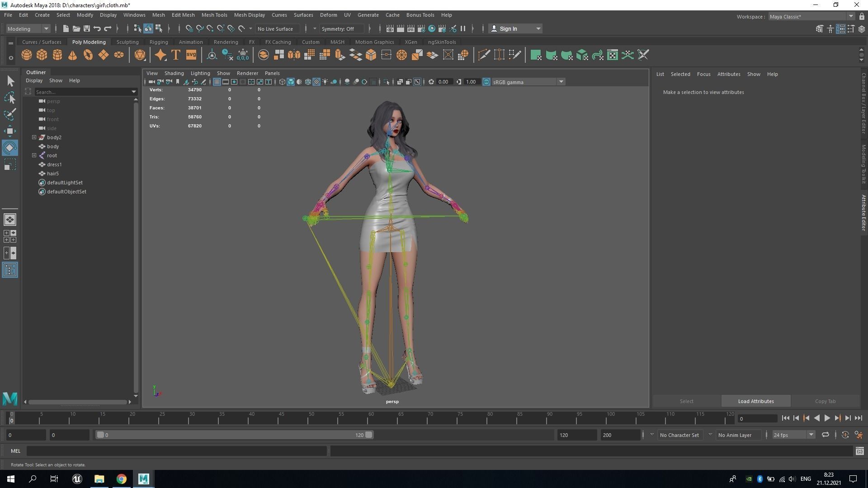The width and height of the screenshot is (868, 488).
Task: Click the time slider at frame 60
Action: (371, 419)
